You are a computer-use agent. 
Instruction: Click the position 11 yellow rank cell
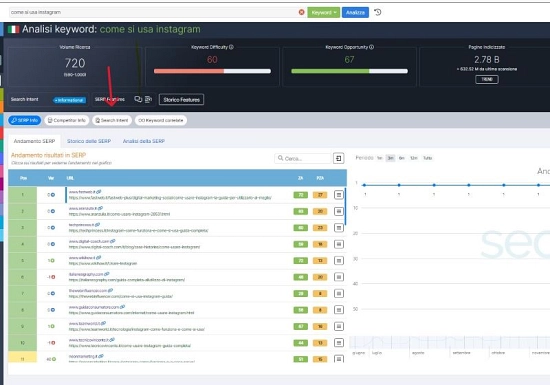point(22,358)
